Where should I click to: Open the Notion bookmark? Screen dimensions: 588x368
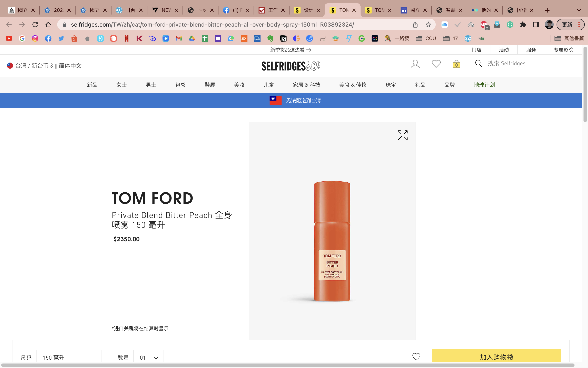pos(283,38)
